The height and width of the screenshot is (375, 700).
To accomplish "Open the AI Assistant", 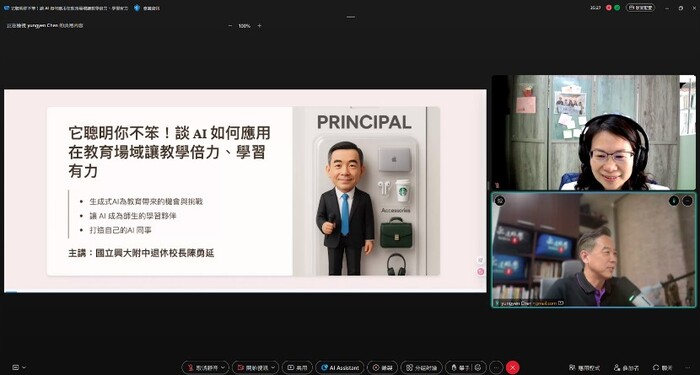I will pyautogui.click(x=339, y=367).
